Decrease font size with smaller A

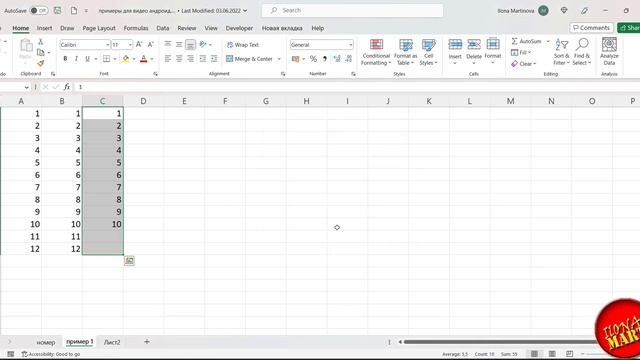coord(151,44)
